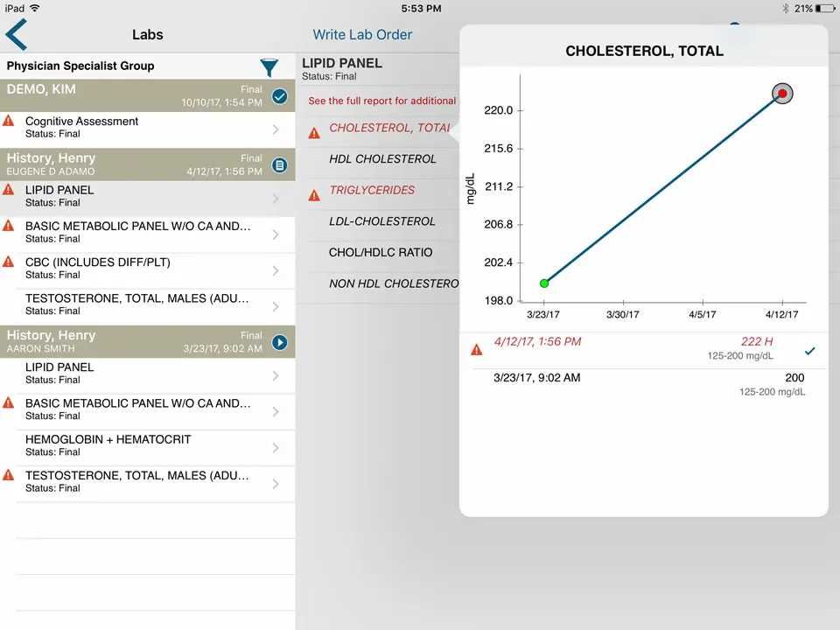Expand the CBC (INCLUDES DIFF/PLT) row

(x=147, y=268)
